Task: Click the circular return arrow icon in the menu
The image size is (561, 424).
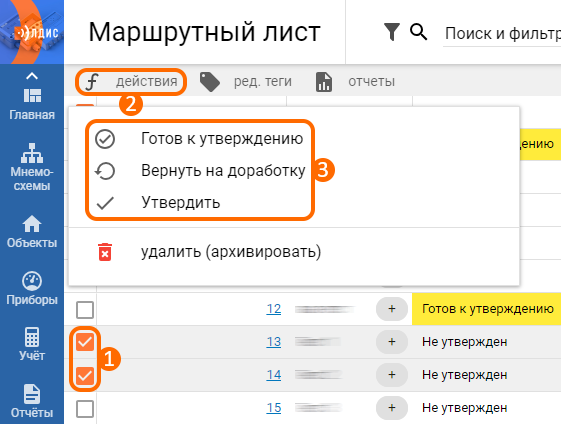Action: [x=105, y=171]
